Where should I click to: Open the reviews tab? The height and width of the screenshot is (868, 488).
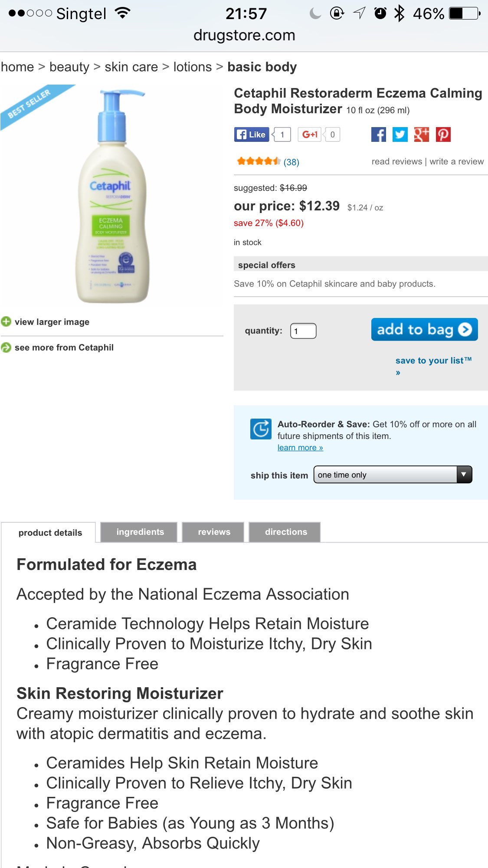[214, 532]
